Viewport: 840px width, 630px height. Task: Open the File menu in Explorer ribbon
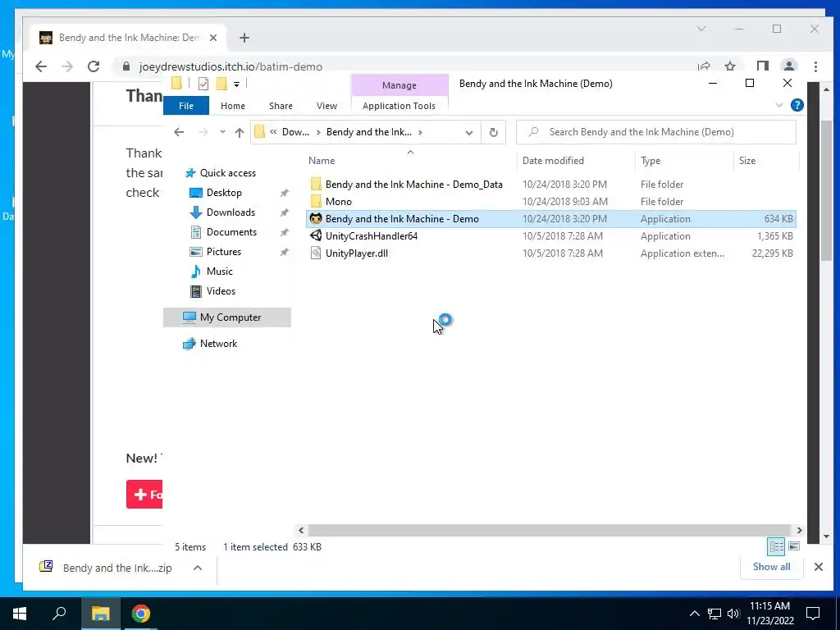pyautogui.click(x=186, y=106)
